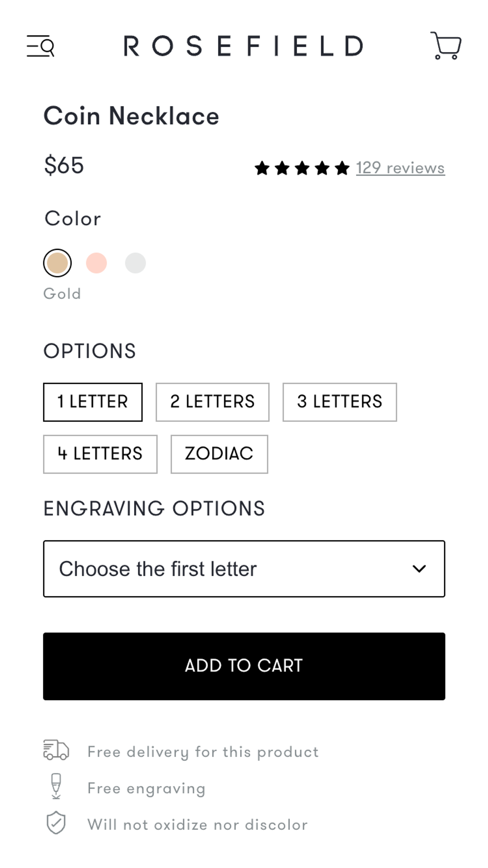
Task: Click the free delivery truck icon
Action: point(56,750)
